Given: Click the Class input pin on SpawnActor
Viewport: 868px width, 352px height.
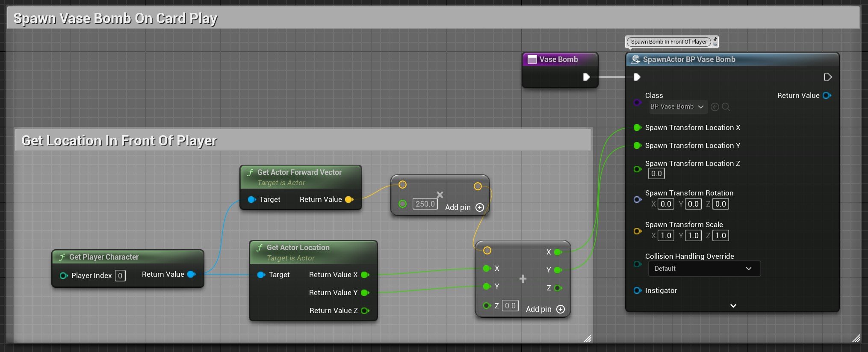Looking at the screenshot, I should coord(637,102).
